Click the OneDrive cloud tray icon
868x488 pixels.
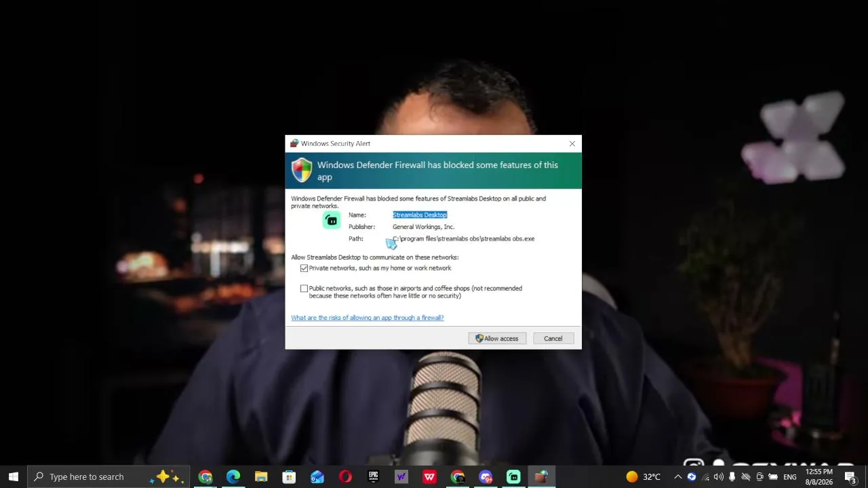(x=745, y=476)
